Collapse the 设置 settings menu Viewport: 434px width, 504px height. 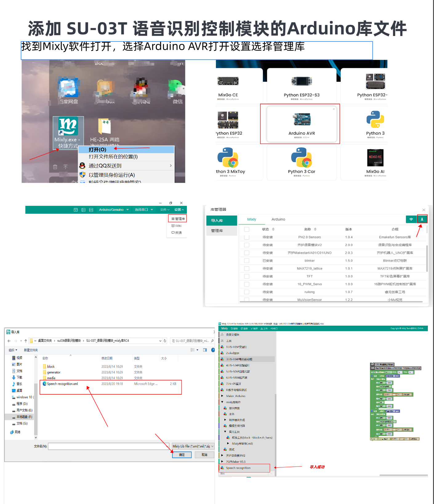coord(179,210)
